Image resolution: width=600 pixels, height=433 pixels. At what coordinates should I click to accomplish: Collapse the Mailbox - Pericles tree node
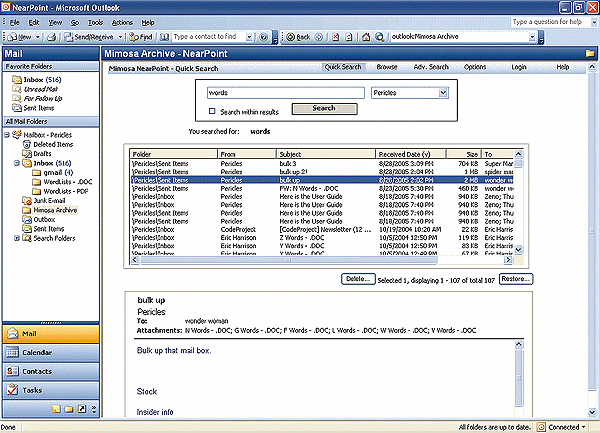click(x=7, y=135)
